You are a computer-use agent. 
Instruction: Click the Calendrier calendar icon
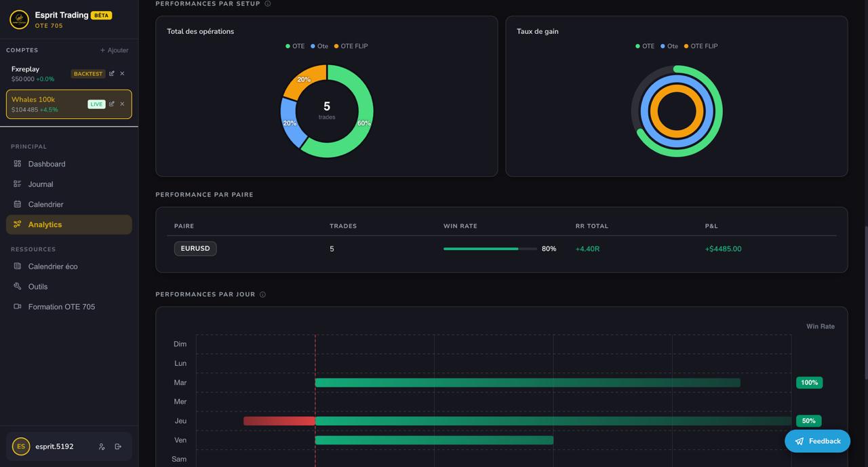(x=18, y=204)
